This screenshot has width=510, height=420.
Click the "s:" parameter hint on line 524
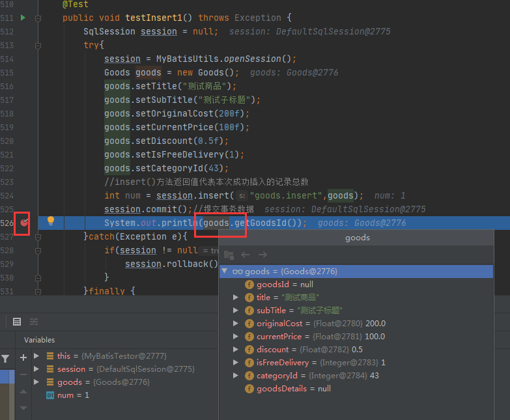tap(242, 196)
